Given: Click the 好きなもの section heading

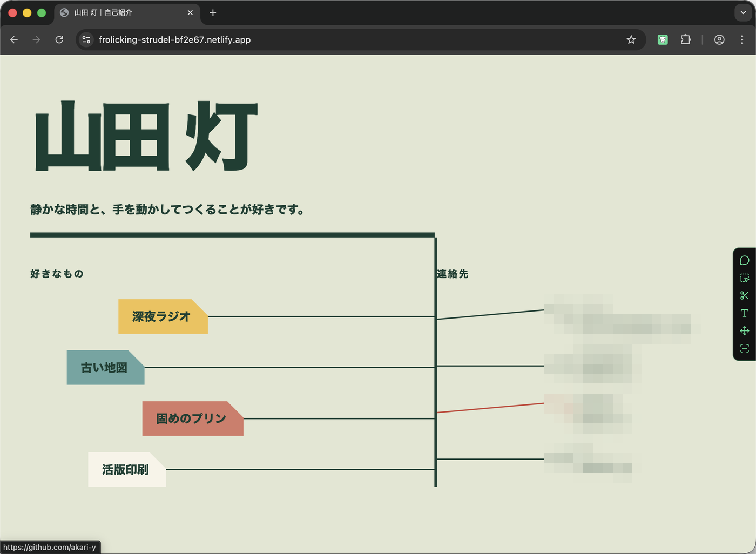Looking at the screenshot, I should [57, 274].
